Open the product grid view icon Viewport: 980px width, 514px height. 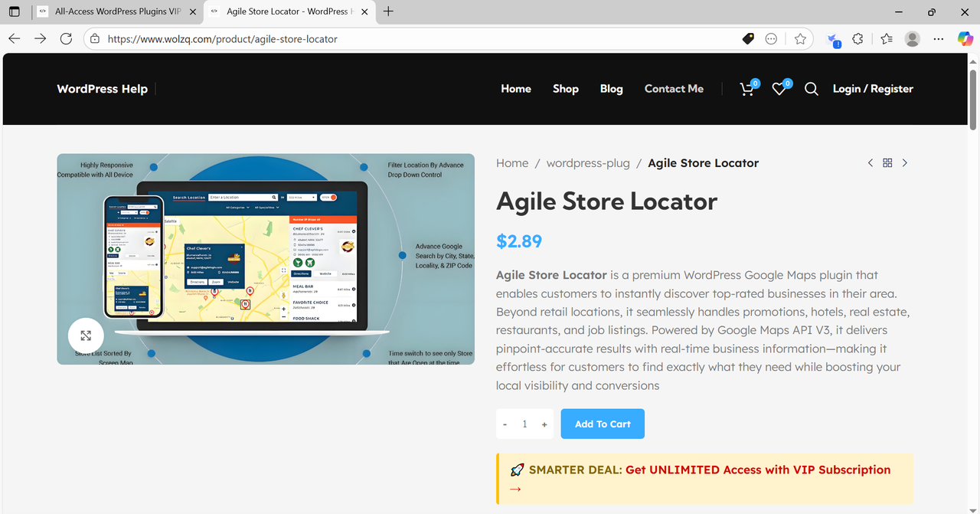[x=887, y=163]
